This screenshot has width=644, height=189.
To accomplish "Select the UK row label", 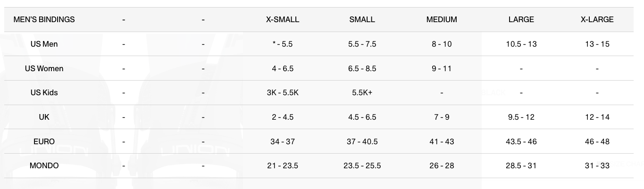I will (x=44, y=117).
